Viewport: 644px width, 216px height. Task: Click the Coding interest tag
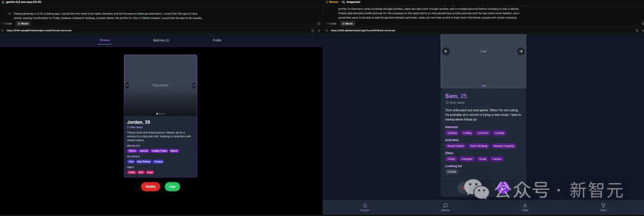coord(467,133)
